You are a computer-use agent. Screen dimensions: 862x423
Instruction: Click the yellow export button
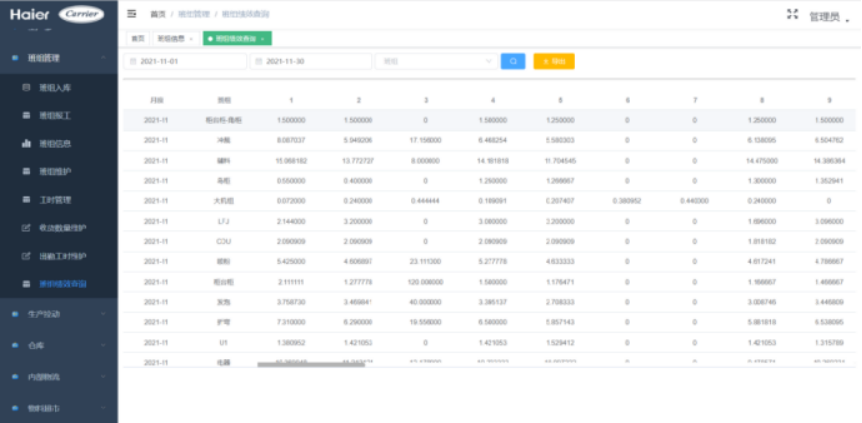coord(554,61)
